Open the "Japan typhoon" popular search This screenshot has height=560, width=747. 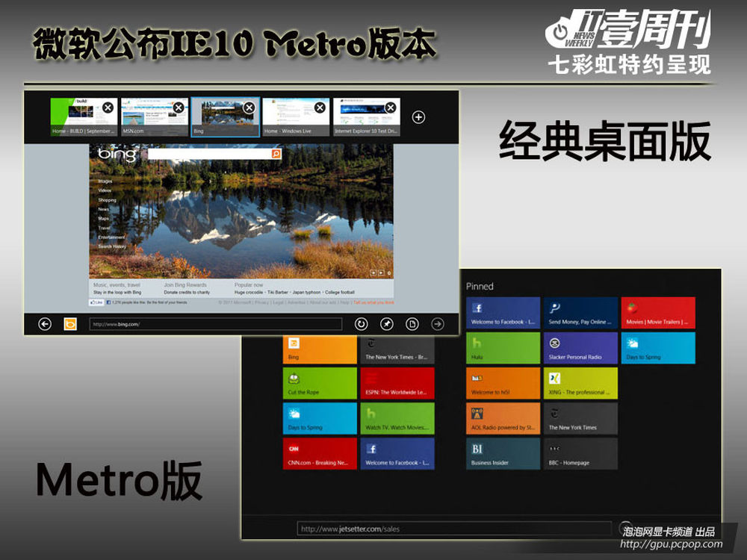pos(306,293)
